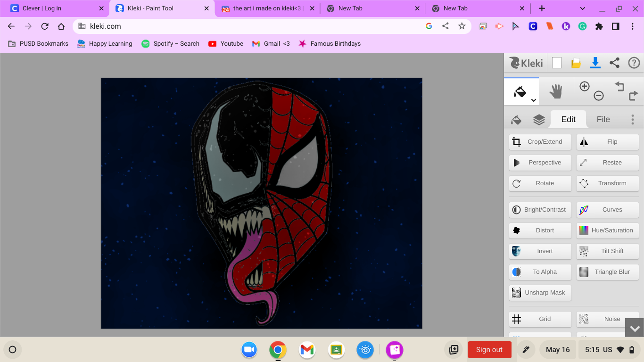644x362 pixels.
Task: Click the Kleki logo
Action: (526, 63)
